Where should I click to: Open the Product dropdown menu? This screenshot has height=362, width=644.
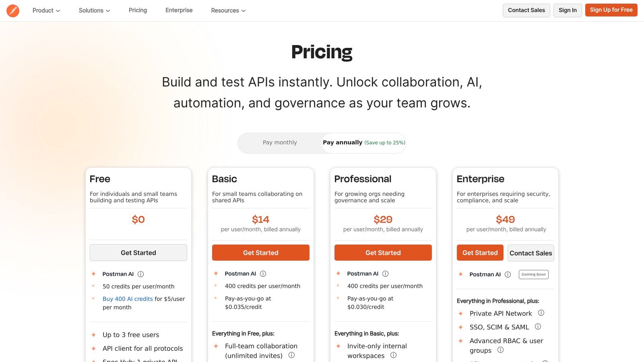tap(46, 10)
